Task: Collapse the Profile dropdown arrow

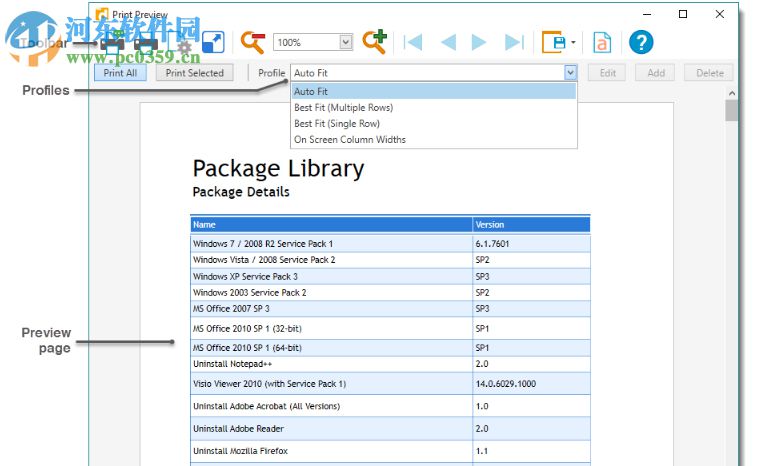Action: [570, 73]
